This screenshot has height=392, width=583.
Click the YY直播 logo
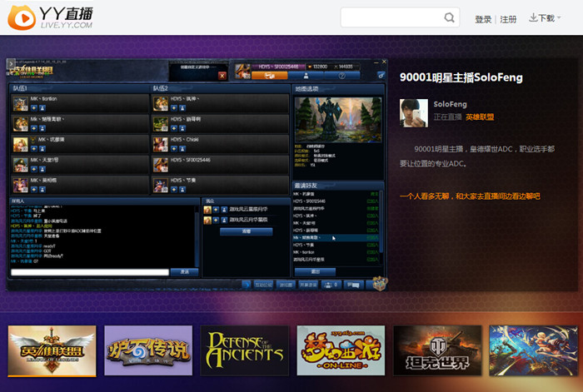point(50,17)
